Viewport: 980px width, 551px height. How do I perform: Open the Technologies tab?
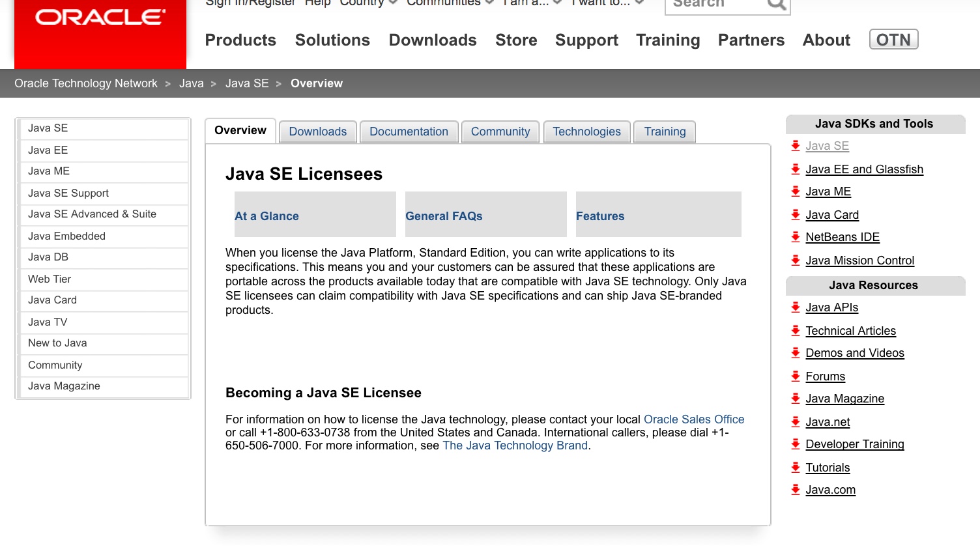[x=586, y=132]
